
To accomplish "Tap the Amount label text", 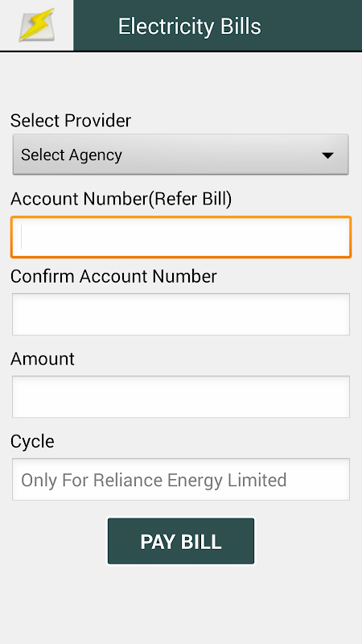I will pyautogui.click(x=43, y=359).
